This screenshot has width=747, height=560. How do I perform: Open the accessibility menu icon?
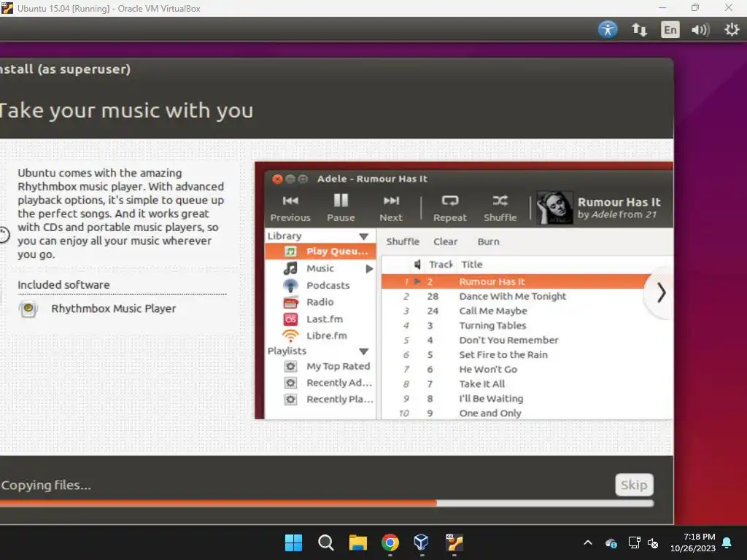coord(608,29)
